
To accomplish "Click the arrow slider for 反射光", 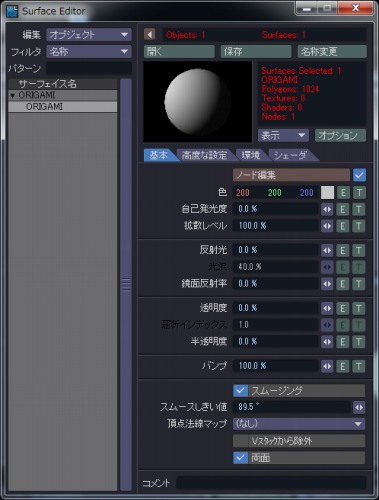I will pos(327,250).
